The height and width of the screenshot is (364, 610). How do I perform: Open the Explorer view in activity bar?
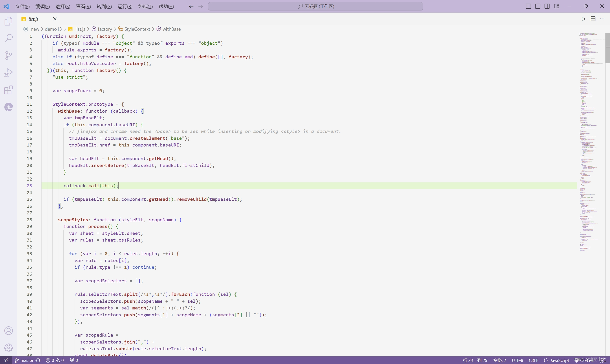tap(9, 21)
